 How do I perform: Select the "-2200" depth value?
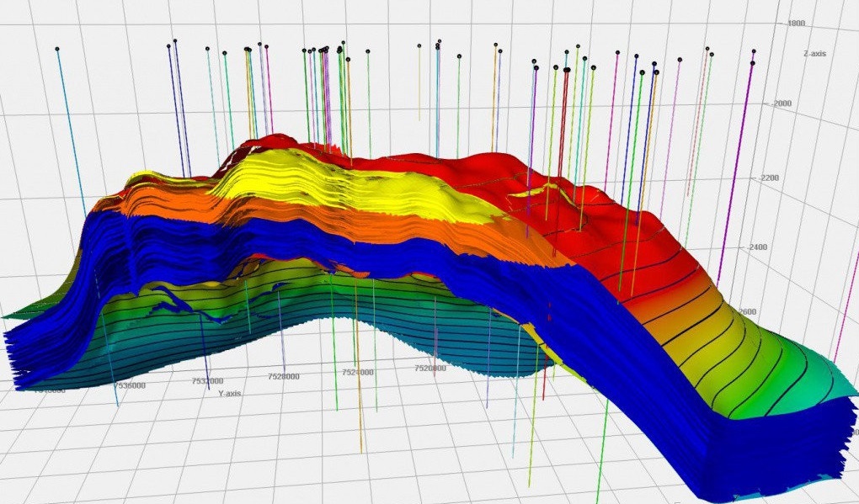point(767,178)
